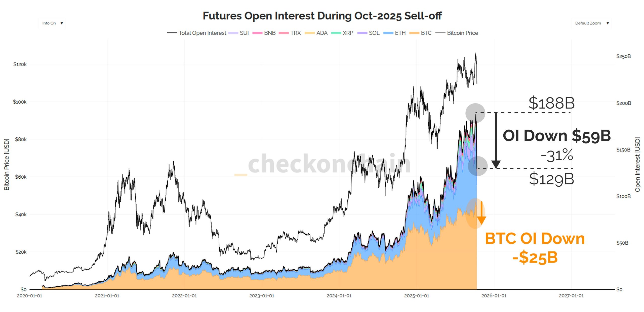Click the 2025-01-01 axis label
Image resolution: width=644 pixels, height=312 pixels.
pos(417,296)
